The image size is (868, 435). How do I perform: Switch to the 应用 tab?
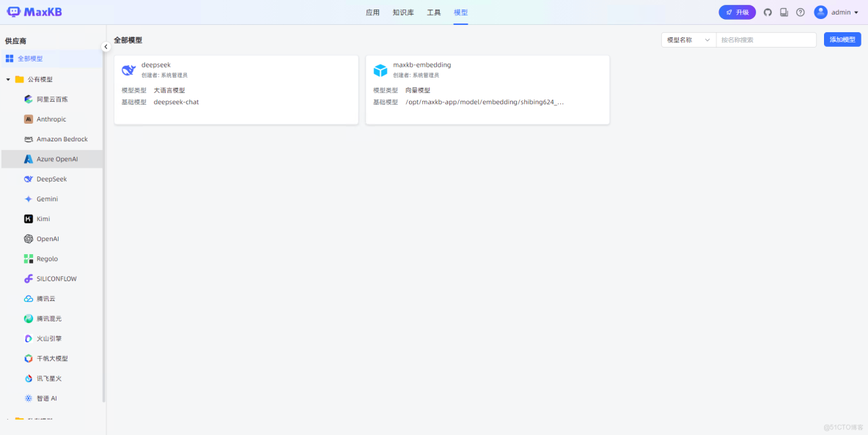point(373,12)
